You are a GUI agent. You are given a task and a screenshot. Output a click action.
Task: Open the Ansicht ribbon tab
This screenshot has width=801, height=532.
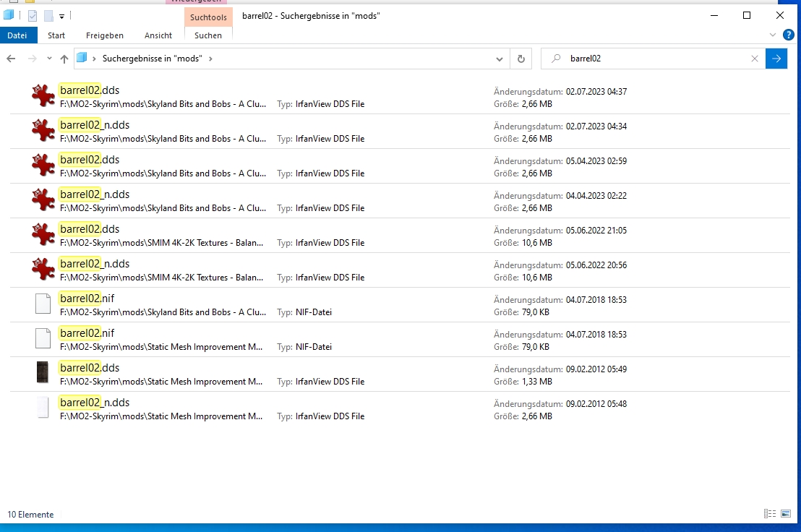[158, 35]
